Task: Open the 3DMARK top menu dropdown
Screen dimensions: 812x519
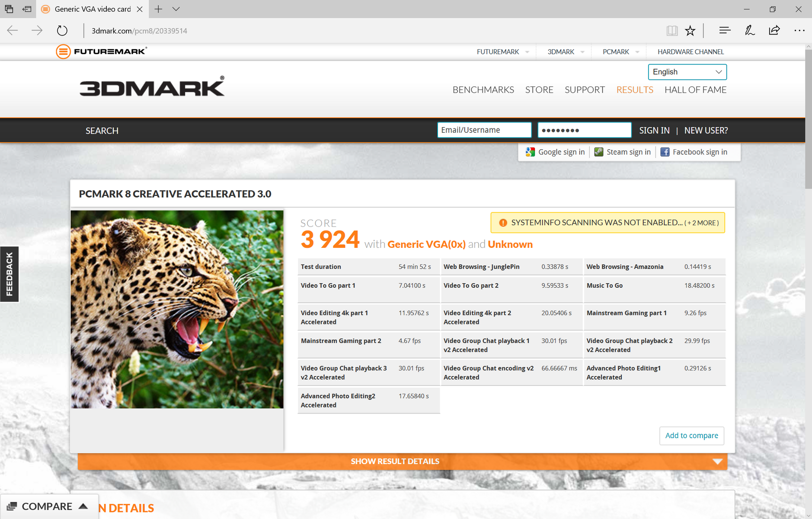Action: pos(566,52)
